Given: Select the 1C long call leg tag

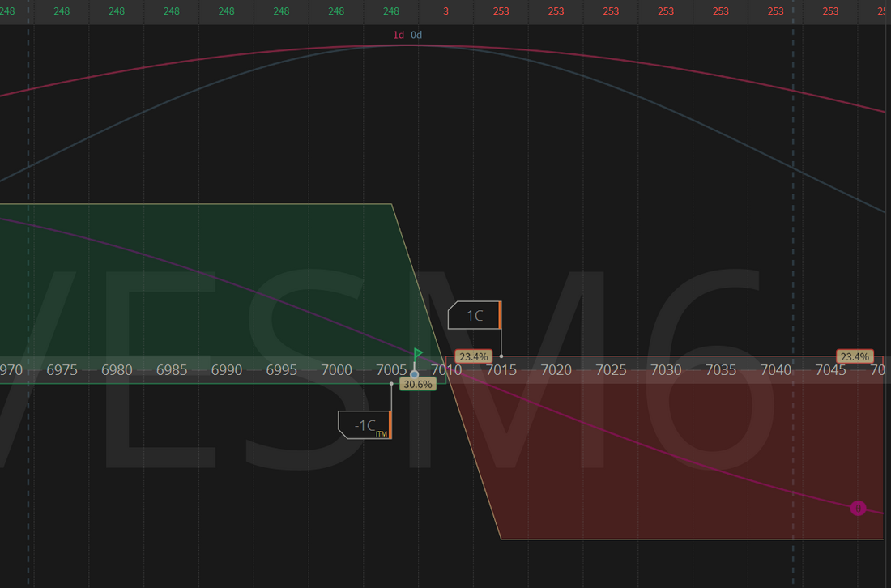Looking at the screenshot, I should tap(475, 315).
